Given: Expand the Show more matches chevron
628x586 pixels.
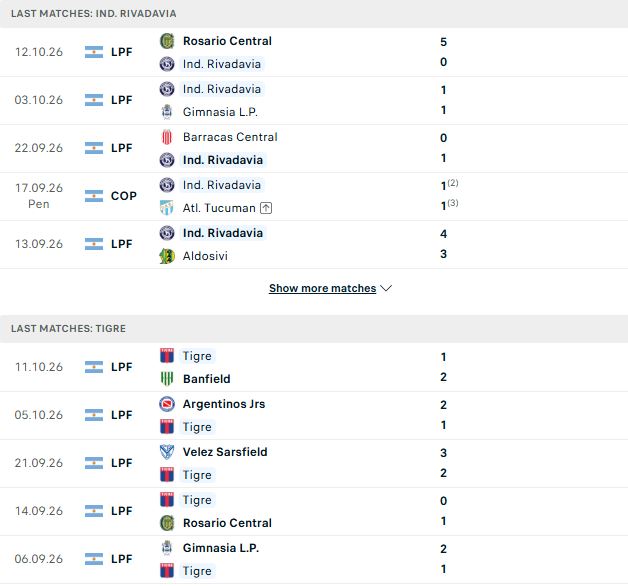Looking at the screenshot, I should [386, 288].
